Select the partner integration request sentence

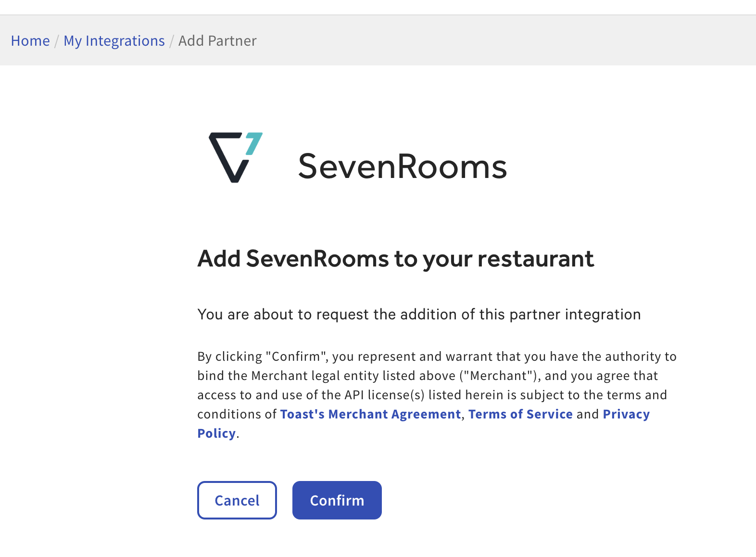tap(418, 315)
